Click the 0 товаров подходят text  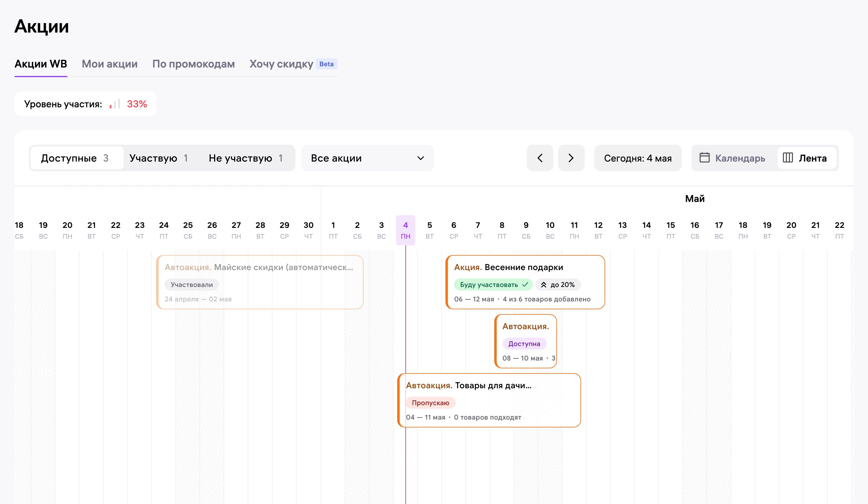(x=487, y=417)
